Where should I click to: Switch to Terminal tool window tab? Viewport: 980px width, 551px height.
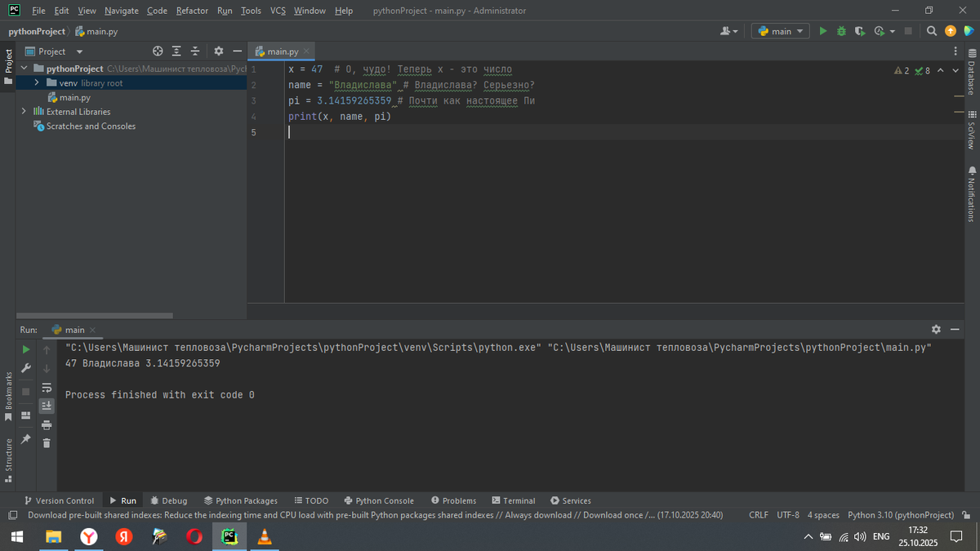[513, 500]
